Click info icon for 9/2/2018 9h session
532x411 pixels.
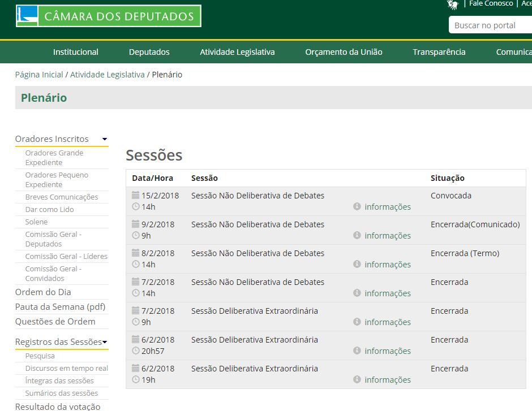point(357,235)
